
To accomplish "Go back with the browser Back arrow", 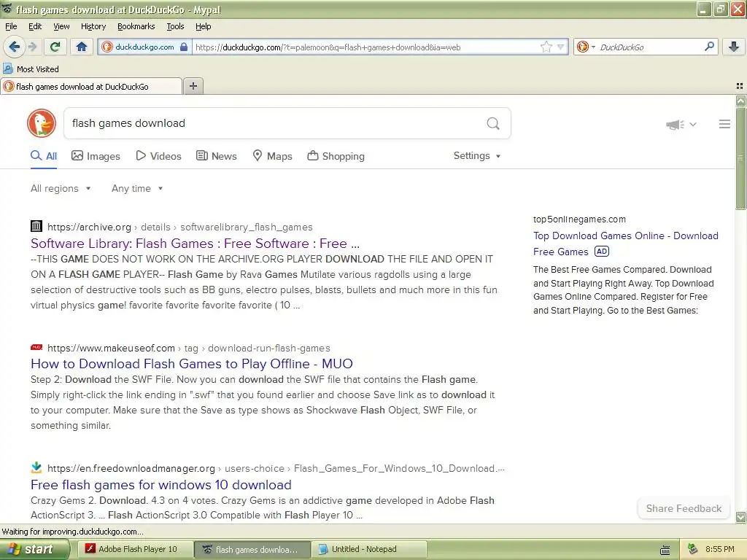I will (14, 47).
